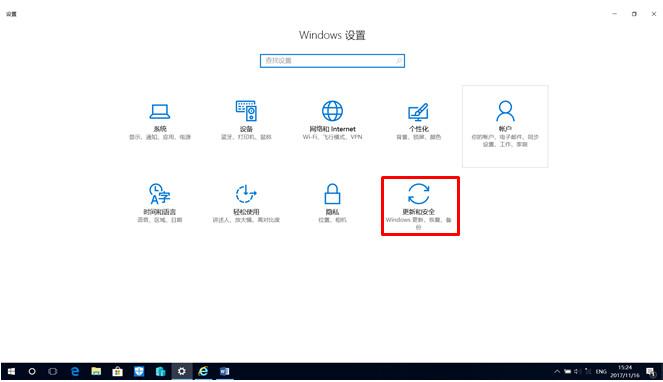Click the settings search input box
Screen dimensions: 663x382
[x=332, y=61]
